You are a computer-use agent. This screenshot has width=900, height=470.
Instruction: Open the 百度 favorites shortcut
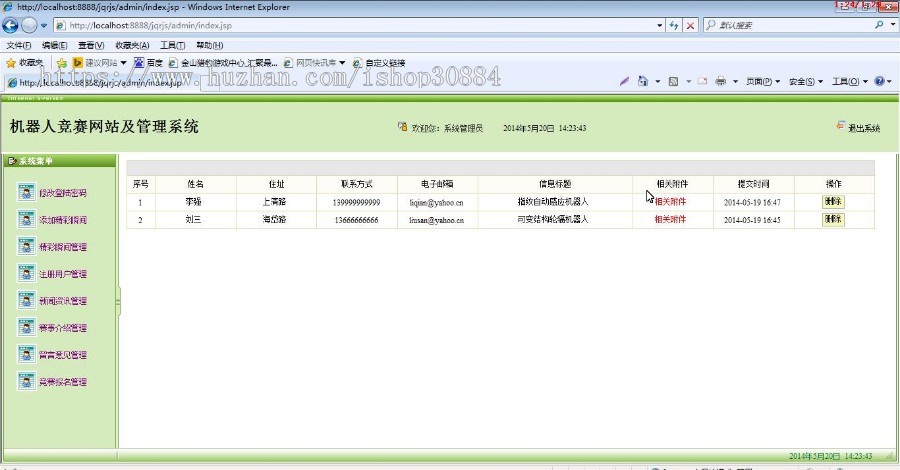coord(148,63)
